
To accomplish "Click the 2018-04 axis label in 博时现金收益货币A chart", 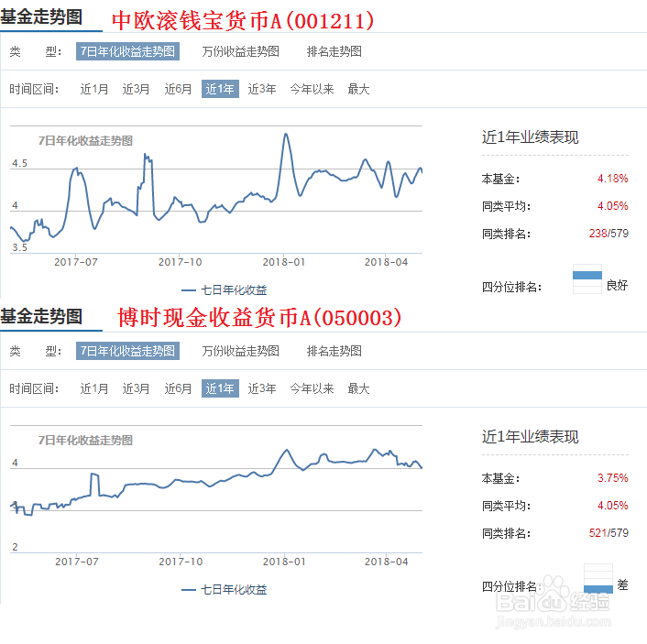I will [386, 562].
